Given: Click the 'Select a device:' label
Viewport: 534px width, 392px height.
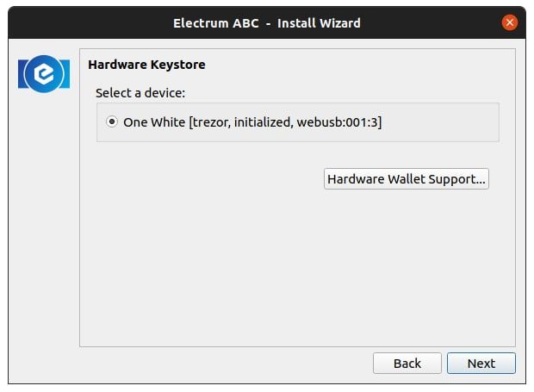Looking at the screenshot, I should pyautogui.click(x=140, y=92).
